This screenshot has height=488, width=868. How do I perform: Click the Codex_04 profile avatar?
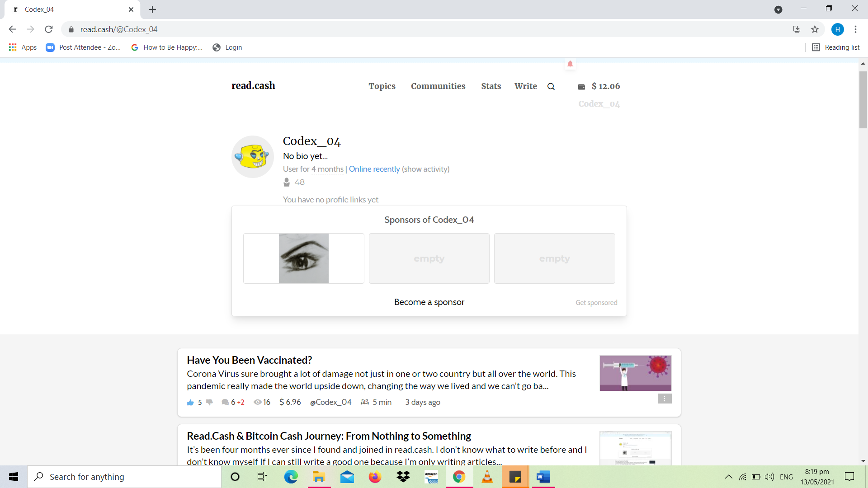pyautogui.click(x=253, y=157)
